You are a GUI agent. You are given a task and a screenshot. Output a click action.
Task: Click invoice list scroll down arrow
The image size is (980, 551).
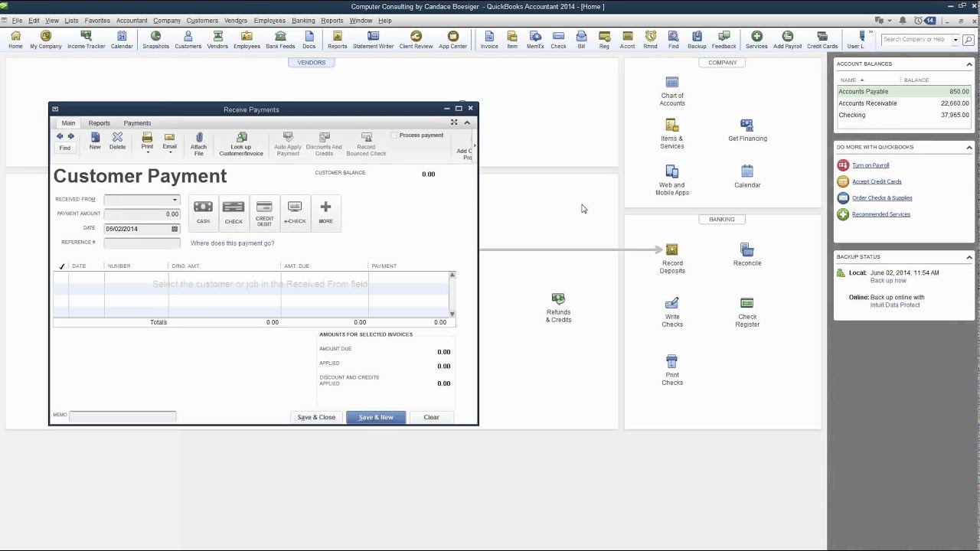[x=452, y=314]
